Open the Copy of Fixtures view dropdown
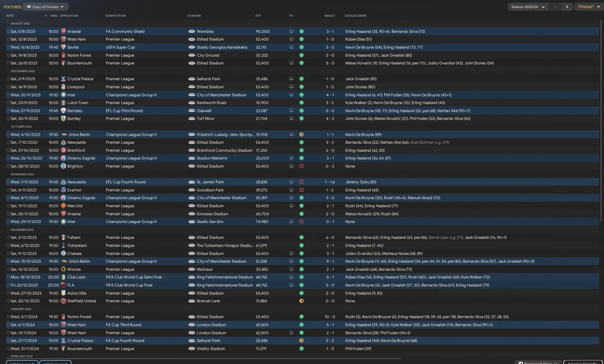 (x=45, y=7)
